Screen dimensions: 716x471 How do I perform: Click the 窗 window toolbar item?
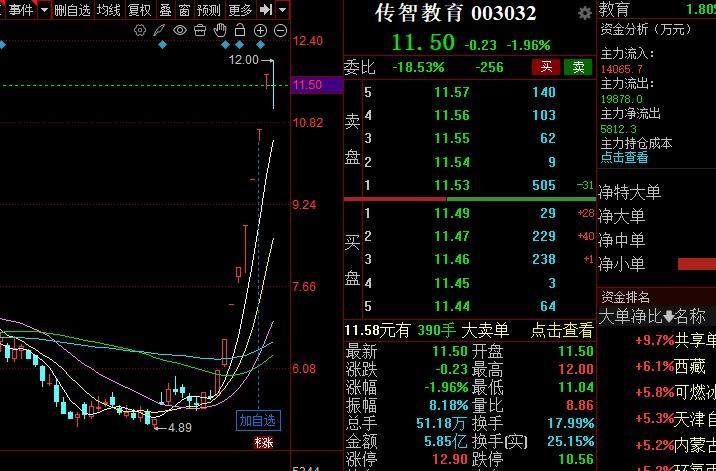(184, 10)
